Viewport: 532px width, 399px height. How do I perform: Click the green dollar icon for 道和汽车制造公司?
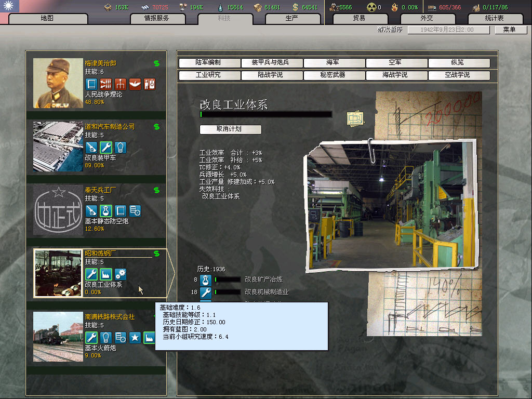click(156, 127)
